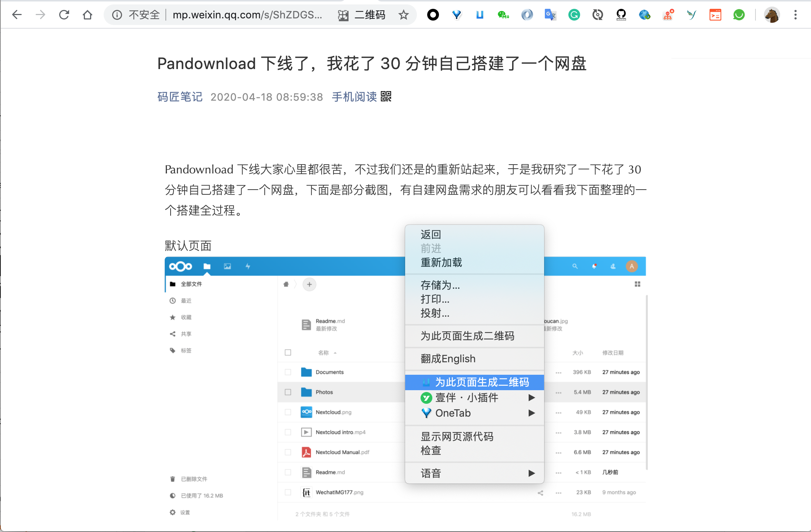Click the 二维码 button in the address bar
This screenshot has width=811, height=532.
[362, 15]
